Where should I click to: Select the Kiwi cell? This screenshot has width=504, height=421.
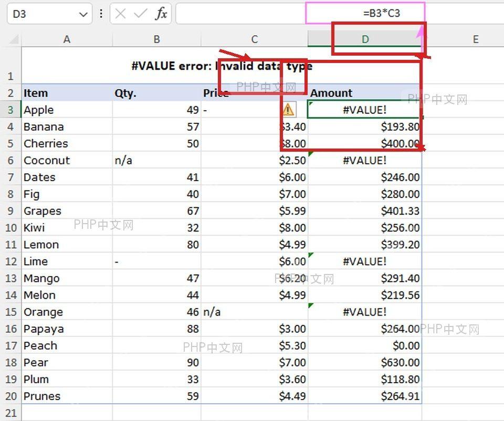pos(67,227)
